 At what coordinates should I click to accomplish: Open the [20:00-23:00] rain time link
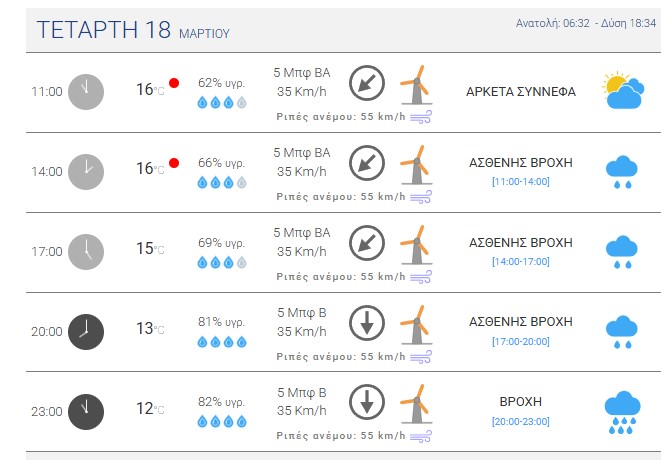point(520,421)
